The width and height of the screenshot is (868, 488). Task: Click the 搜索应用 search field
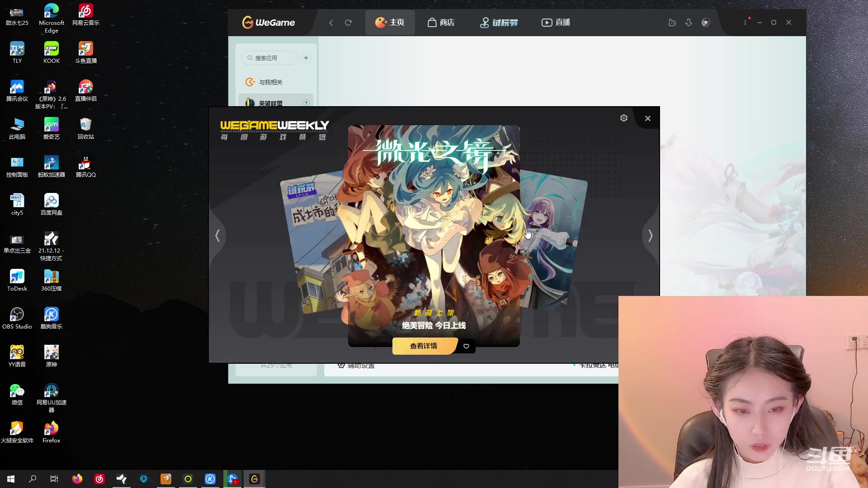[x=269, y=58]
